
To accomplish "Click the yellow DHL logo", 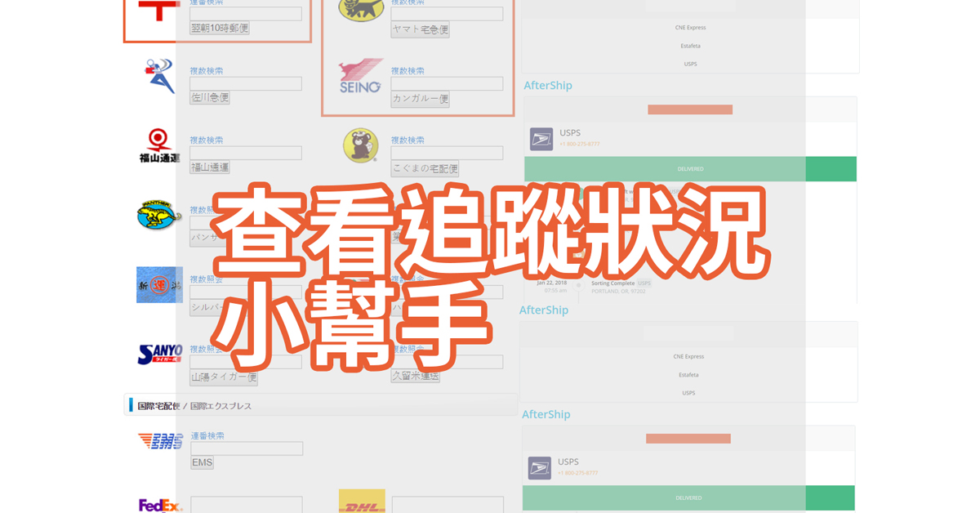I will (362, 502).
